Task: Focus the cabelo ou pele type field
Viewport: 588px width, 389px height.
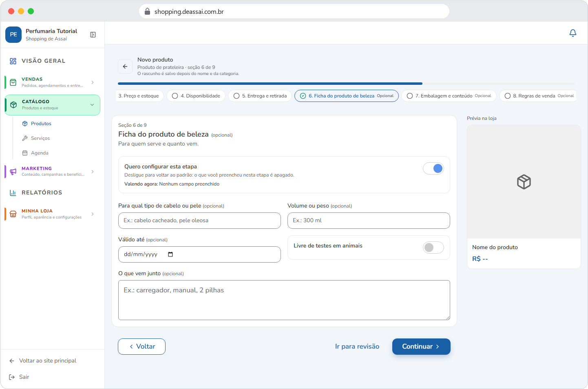Action: click(199, 221)
